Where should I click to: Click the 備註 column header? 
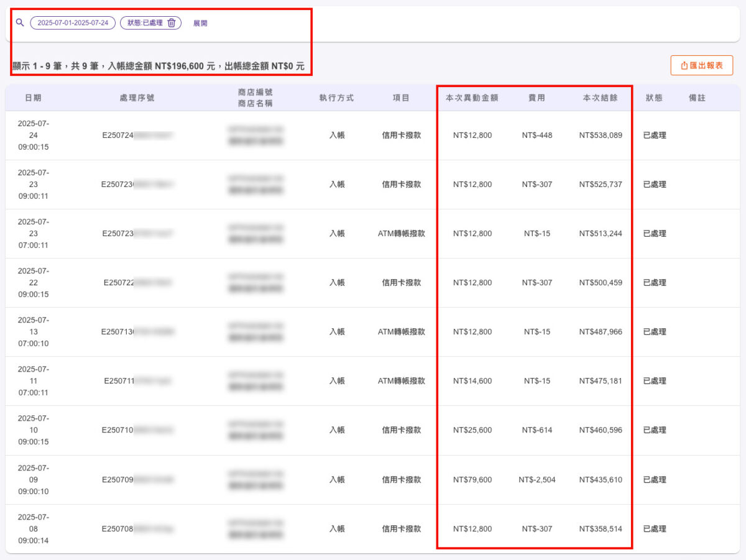click(x=697, y=98)
